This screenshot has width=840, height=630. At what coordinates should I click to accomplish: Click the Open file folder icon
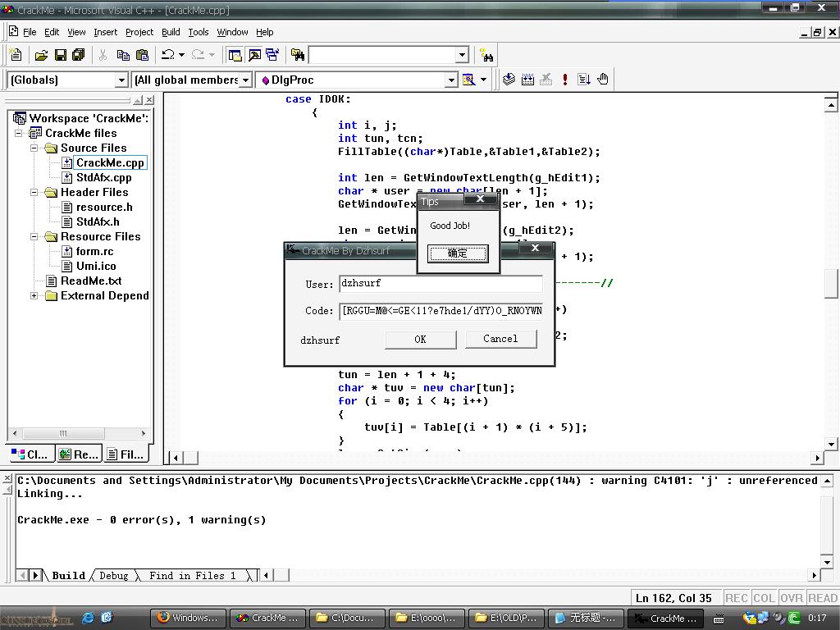(x=41, y=55)
